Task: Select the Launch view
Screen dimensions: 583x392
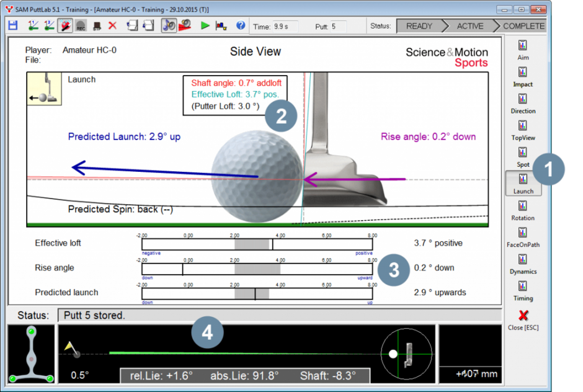Action: 523,184
